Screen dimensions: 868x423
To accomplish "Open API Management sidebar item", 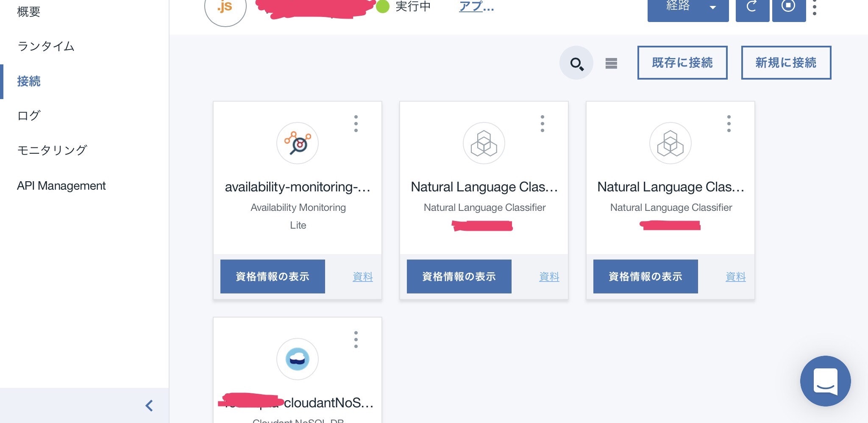I will click(x=61, y=185).
